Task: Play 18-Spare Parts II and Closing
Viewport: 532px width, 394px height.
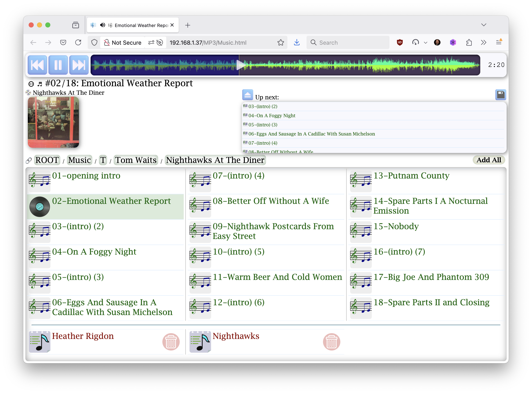Action: [x=431, y=302]
